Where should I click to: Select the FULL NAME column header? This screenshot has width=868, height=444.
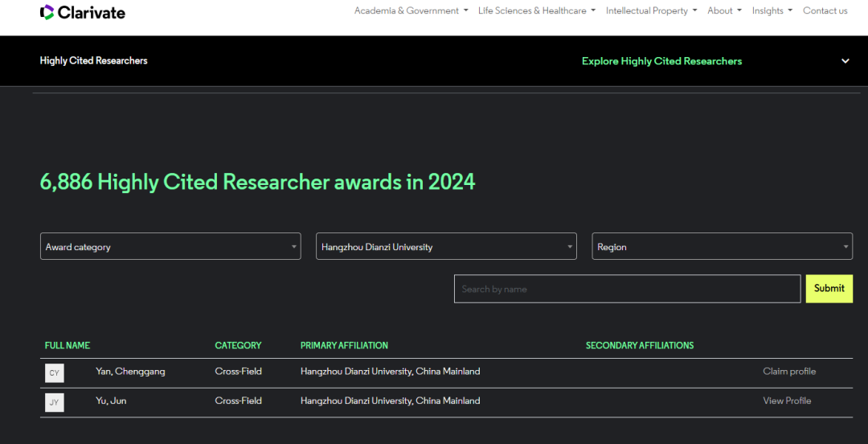click(x=67, y=345)
